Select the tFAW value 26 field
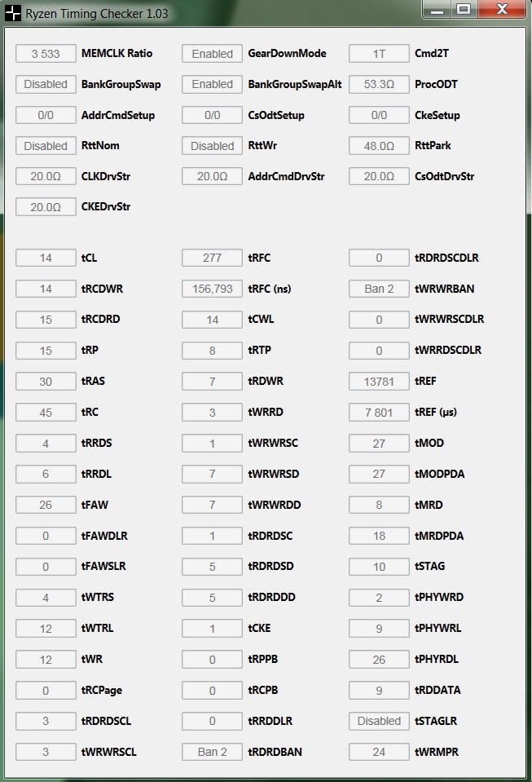This screenshot has width=532, height=782. point(46,505)
